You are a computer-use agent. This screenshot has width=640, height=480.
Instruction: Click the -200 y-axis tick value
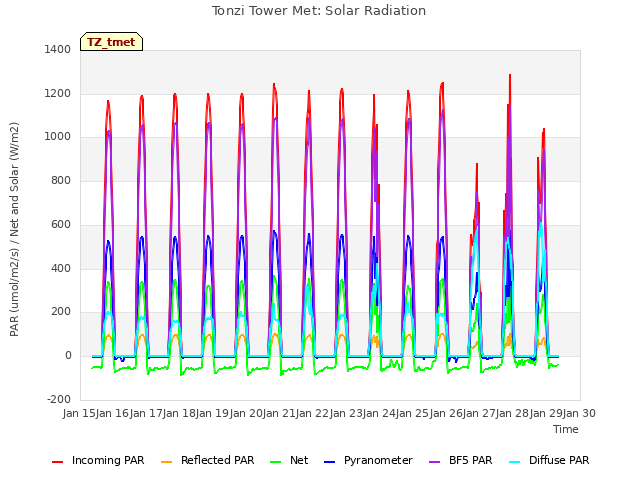pos(59,399)
